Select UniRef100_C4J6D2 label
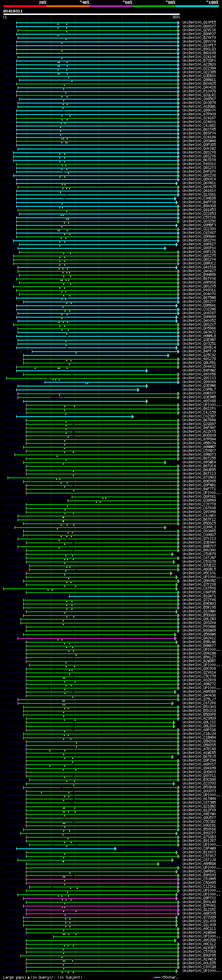Screen dimensions: 222x980 coord(199,125)
